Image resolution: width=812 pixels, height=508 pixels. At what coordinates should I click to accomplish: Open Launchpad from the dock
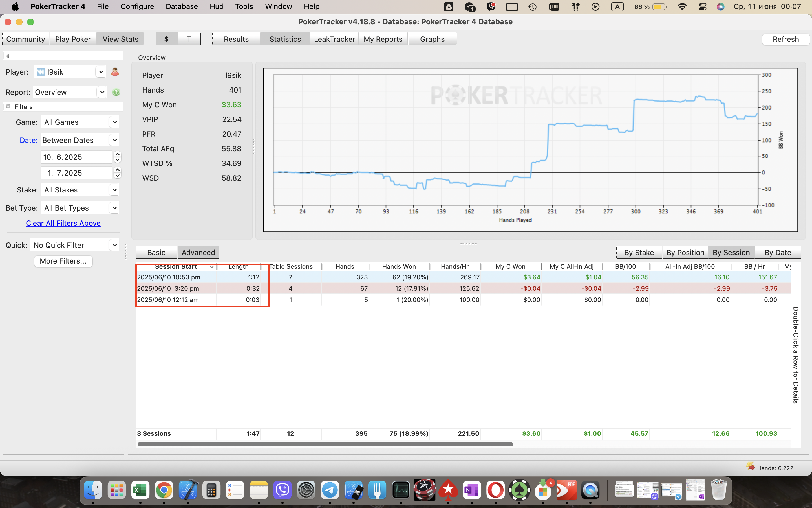(x=116, y=490)
